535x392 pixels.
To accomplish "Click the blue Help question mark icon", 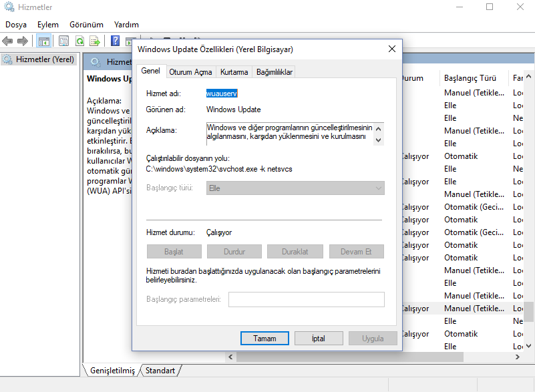I will click(116, 41).
